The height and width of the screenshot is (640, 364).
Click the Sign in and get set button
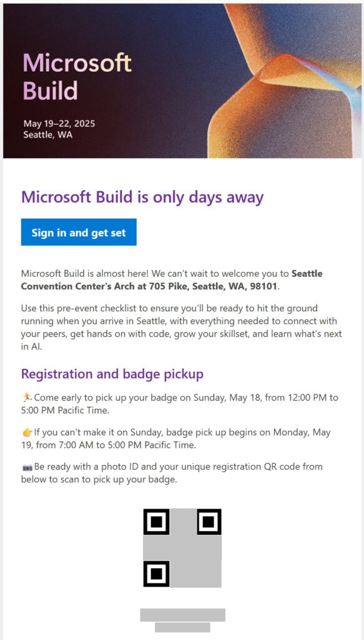click(79, 232)
